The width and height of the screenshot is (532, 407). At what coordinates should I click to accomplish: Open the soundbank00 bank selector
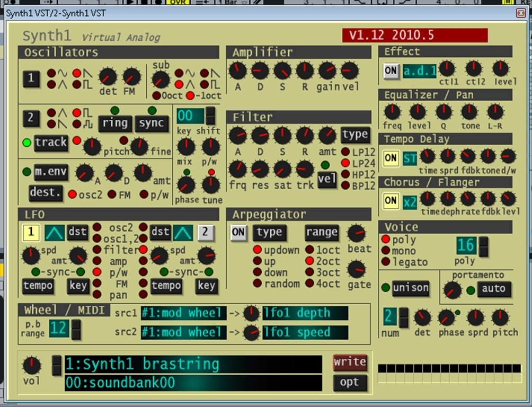(193, 383)
